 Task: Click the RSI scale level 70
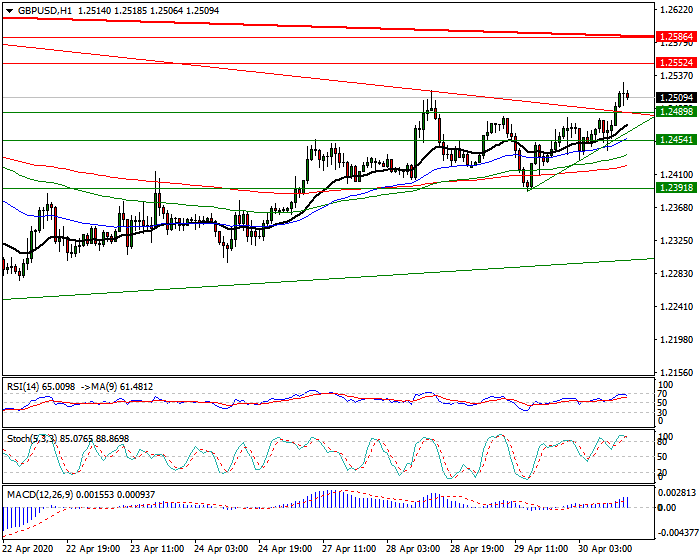(662, 394)
